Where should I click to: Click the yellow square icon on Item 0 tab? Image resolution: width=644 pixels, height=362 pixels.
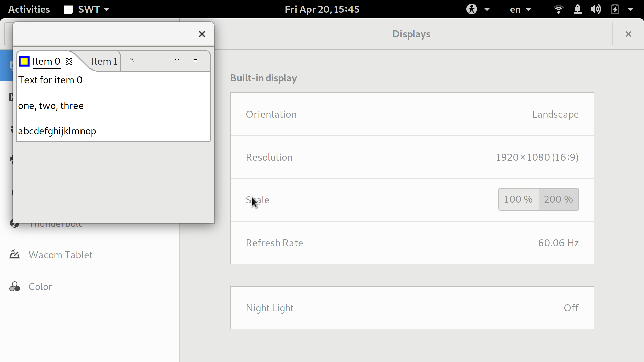click(24, 61)
